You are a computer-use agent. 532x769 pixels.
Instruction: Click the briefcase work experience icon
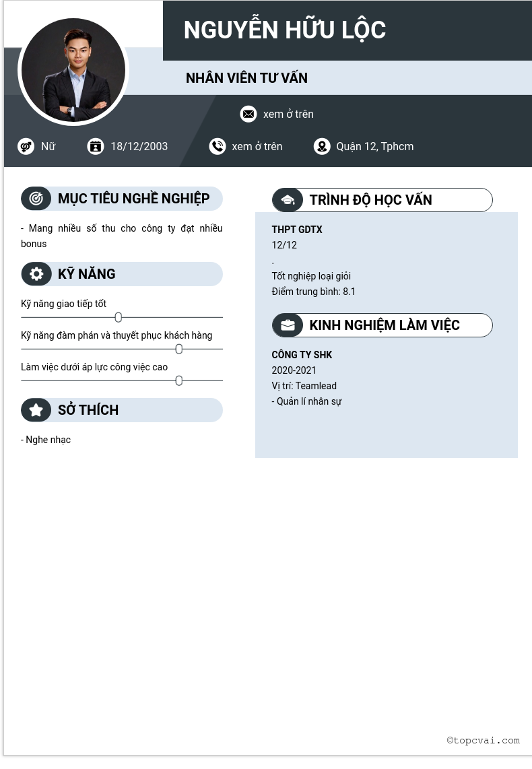(288, 325)
